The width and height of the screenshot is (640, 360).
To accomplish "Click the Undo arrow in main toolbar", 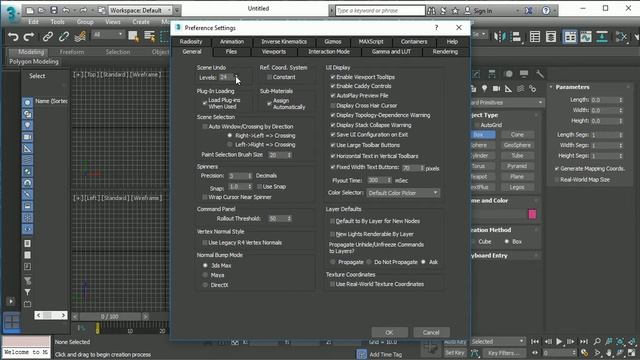I will pyautogui.click(x=13, y=37).
